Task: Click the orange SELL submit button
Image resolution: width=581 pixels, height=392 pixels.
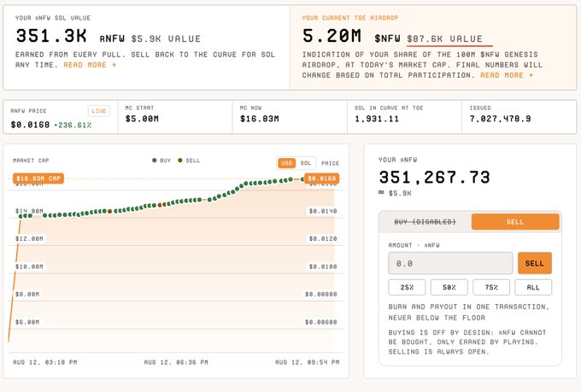Action: pyautogui.click(x=534, y=263)
